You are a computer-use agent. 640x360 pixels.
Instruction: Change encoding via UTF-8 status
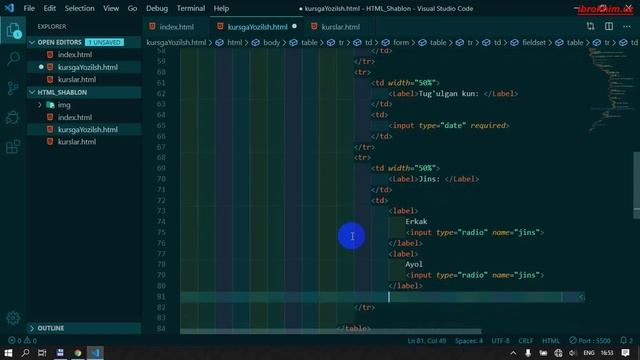500,340
